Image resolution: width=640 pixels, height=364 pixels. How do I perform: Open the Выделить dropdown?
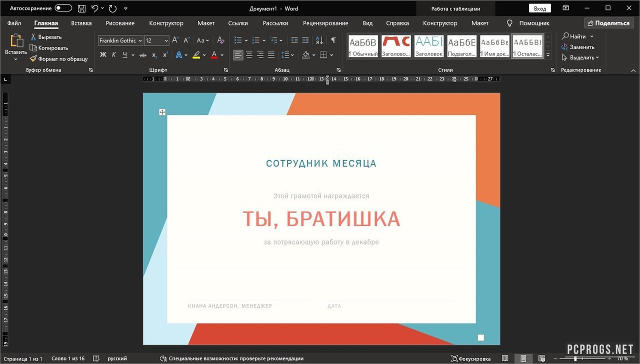[x=580, y=57]
